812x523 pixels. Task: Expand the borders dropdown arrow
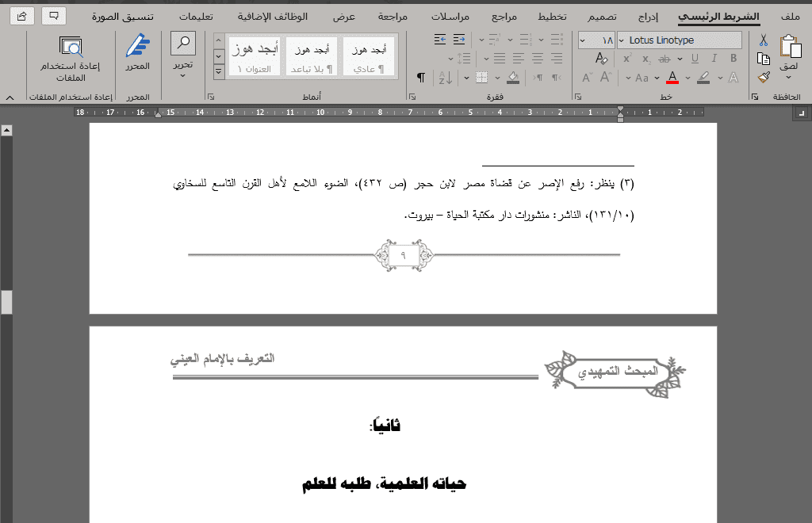[466, 78]
